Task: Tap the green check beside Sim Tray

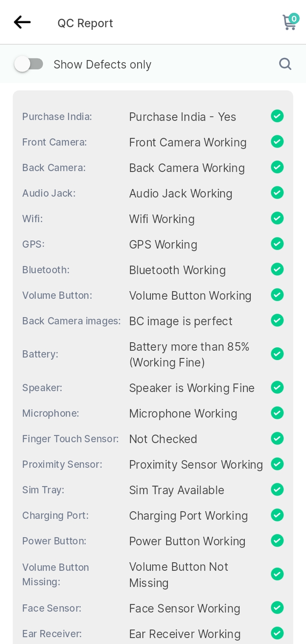Action: point(278,489)
